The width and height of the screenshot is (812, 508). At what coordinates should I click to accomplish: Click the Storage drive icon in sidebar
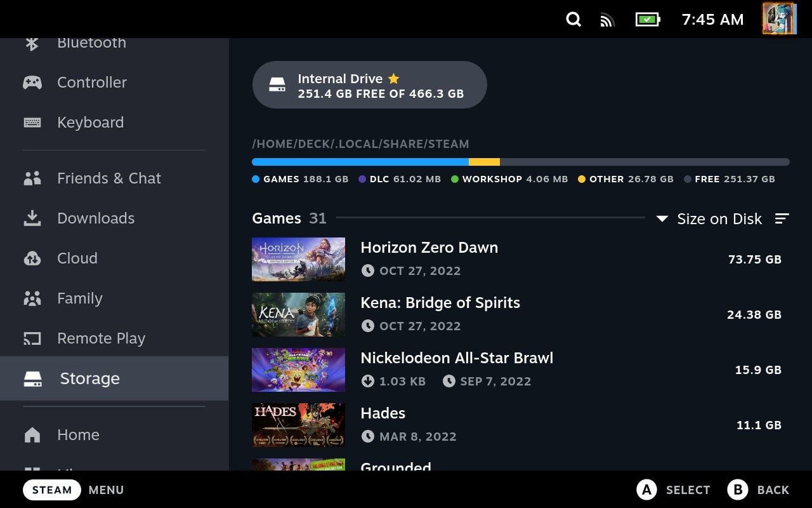33,379
